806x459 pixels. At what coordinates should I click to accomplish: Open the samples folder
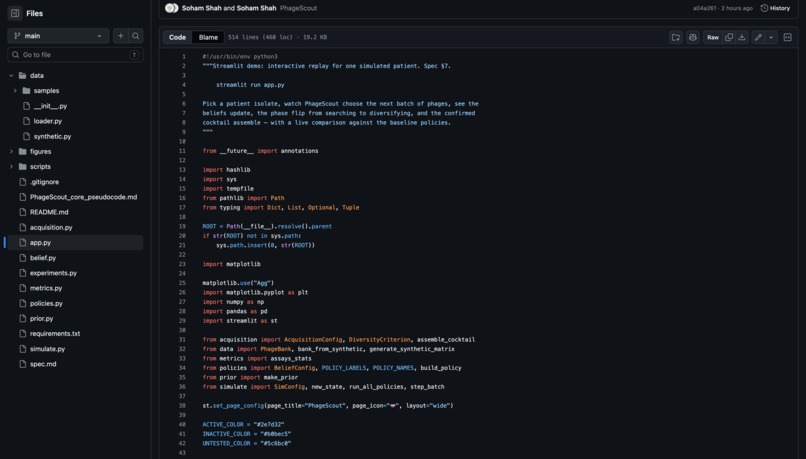46,90
